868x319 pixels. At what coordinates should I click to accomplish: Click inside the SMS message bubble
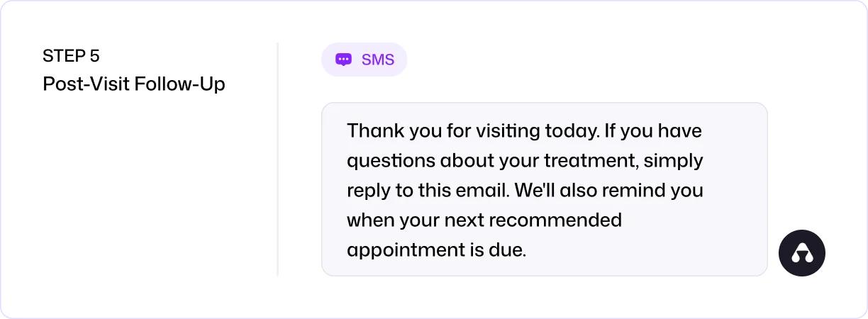[x=545, y=189]
